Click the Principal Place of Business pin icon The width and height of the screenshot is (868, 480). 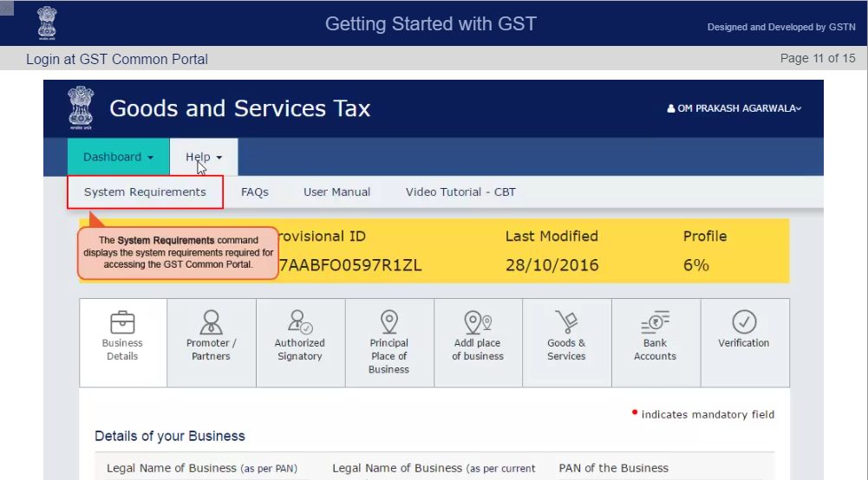tap(389, 321)
